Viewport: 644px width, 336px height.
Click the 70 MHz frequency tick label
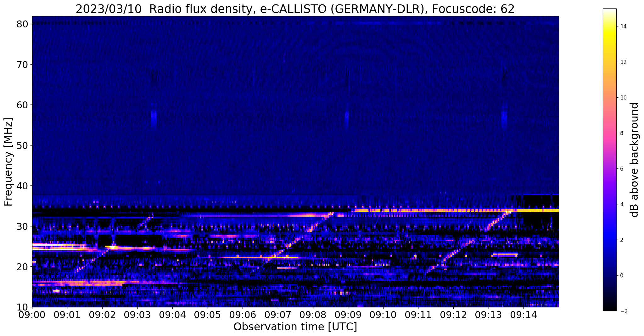[23, 65]
